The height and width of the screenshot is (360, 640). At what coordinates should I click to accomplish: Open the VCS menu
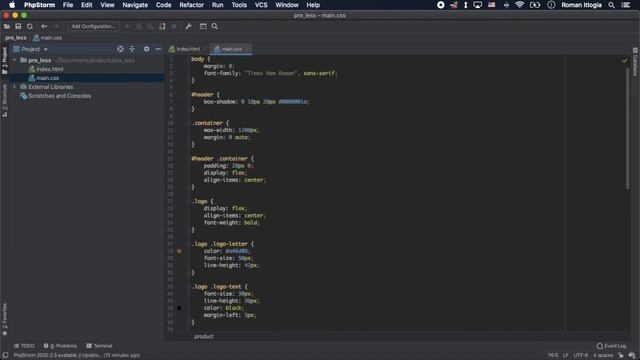tap(261, 5)
